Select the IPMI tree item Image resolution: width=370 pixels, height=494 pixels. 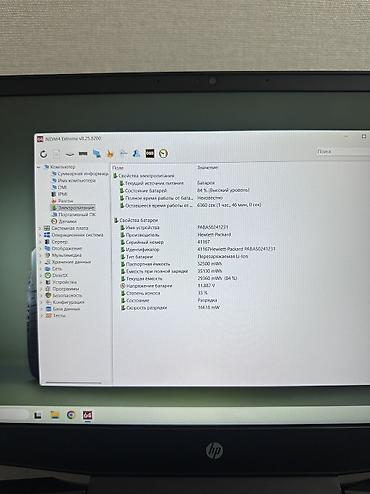(59, 194)
